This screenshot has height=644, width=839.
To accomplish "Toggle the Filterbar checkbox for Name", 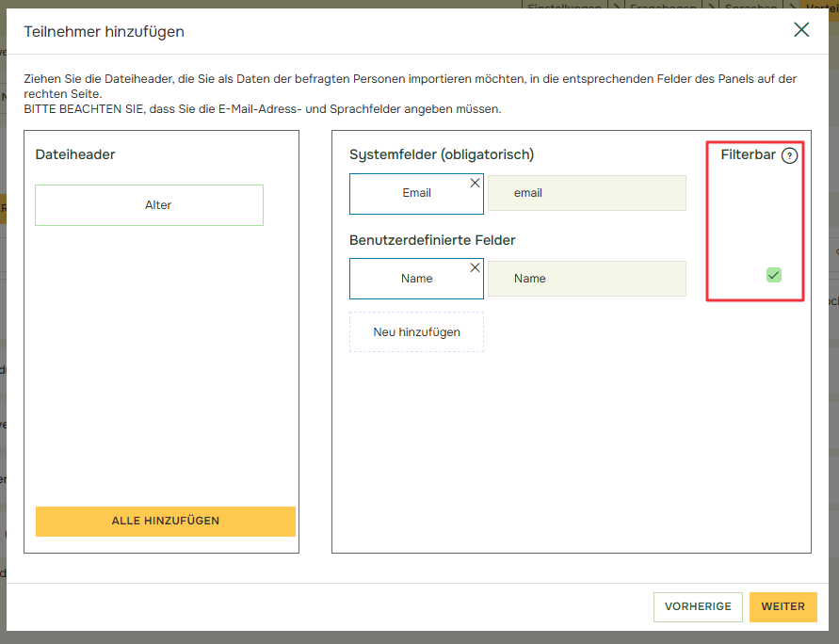I will [773, 275].
